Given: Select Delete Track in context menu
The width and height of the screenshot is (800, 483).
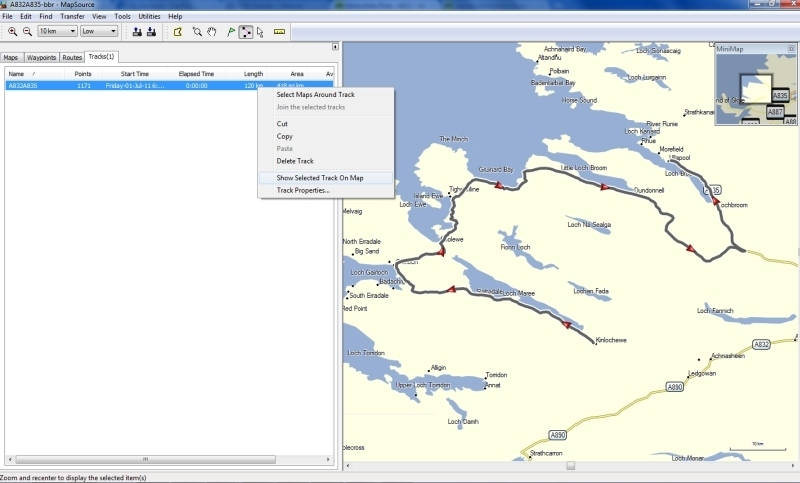Looking at the screenshot, I should (x=295, y=161).
